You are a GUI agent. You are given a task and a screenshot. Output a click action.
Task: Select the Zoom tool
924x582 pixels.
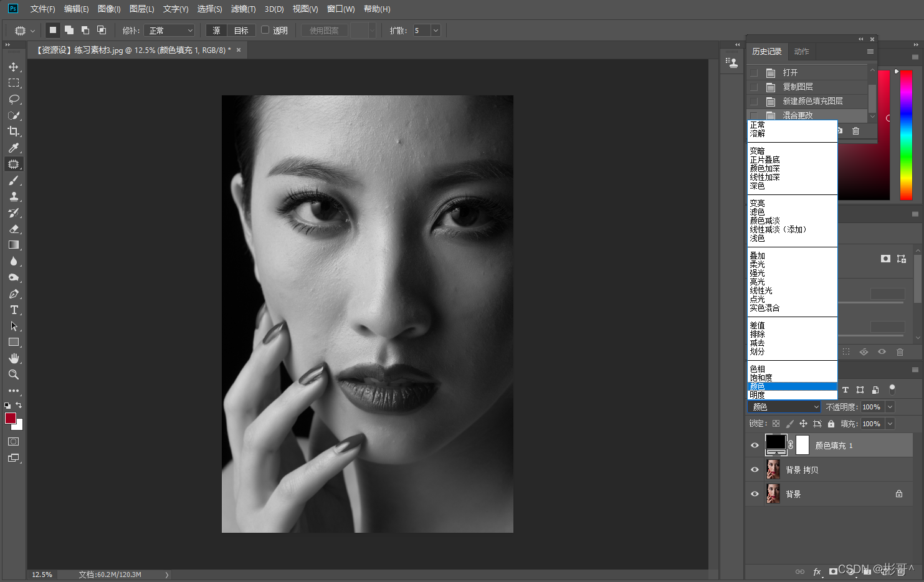14,374
